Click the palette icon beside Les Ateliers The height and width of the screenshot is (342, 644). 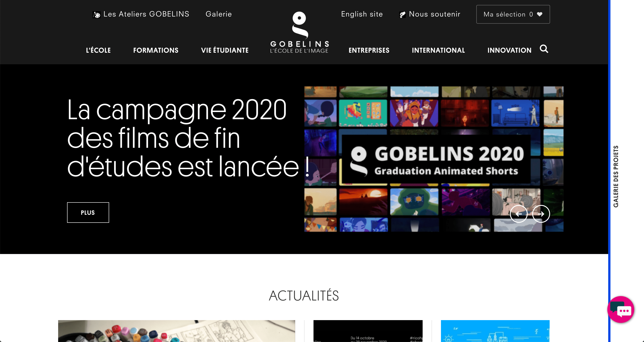[x=97, y=15]
